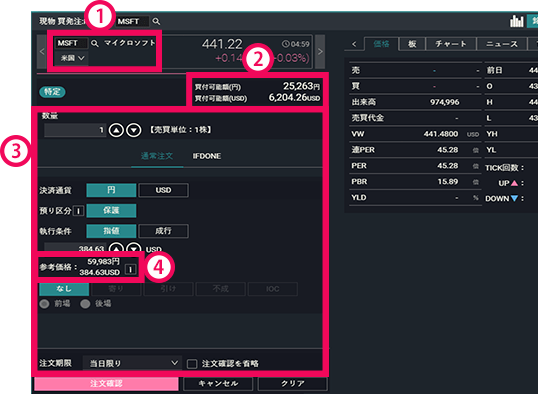Click the クリア button
This screenshot has width=538, height=394.
coord(293,384)
